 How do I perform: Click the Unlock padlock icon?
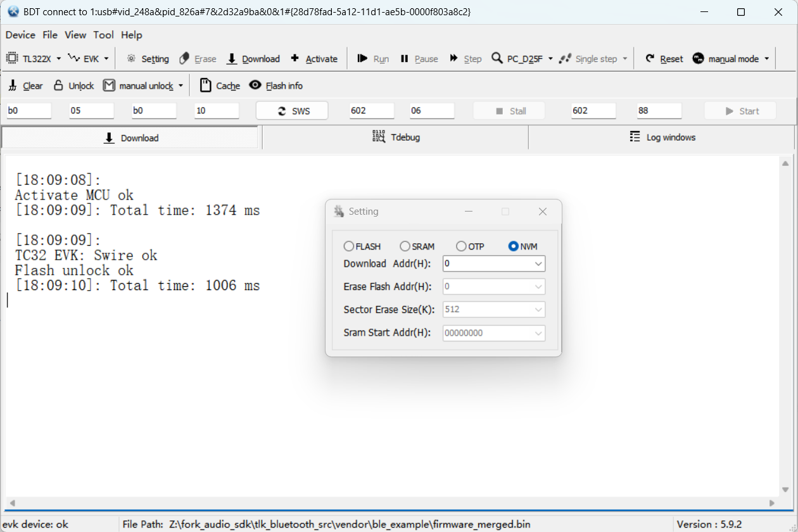[x=58, y=85]
